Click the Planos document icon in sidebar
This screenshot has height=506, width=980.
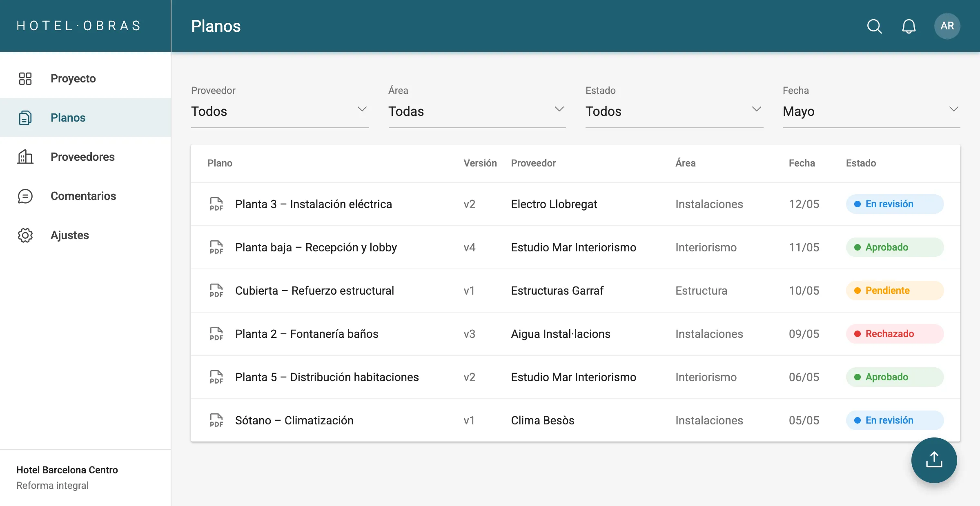click(x=25, y=118)
